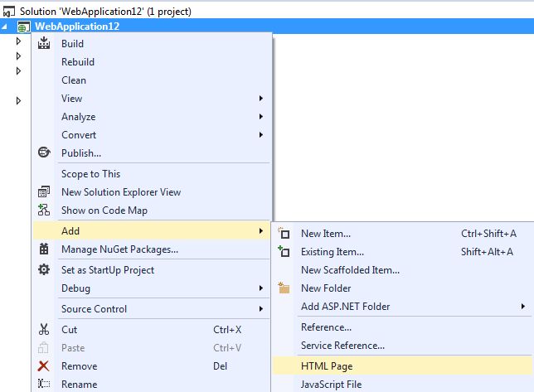Select Remove in the context menu
The width and height of the screenshot is (534, 392).
153,366
